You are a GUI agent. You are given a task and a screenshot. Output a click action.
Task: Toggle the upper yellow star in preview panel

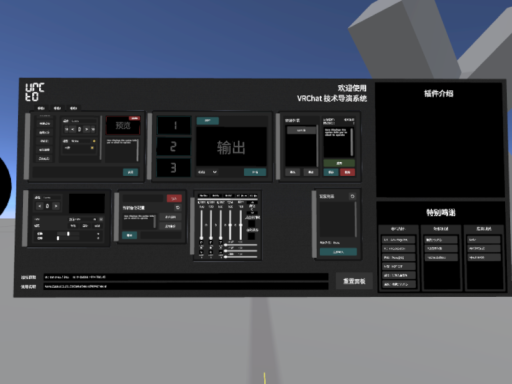point(94,141)
